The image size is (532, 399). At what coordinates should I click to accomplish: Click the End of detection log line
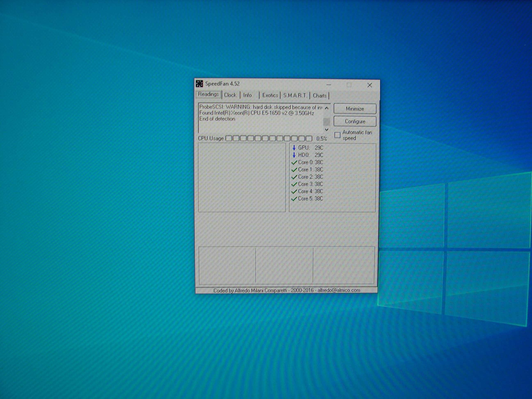click(217, 119)
